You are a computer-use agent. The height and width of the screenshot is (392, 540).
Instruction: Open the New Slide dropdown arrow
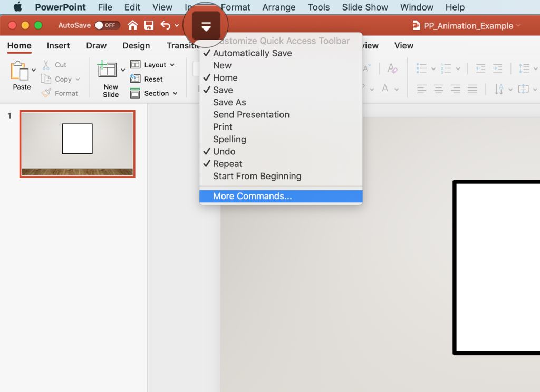click(123, 70)
